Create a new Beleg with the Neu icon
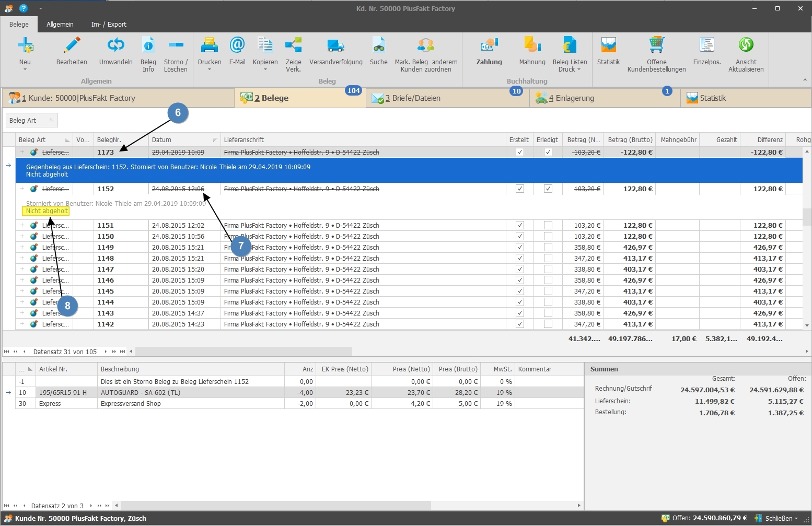This screenshot has height=526, width=812. tap(25, 46)
